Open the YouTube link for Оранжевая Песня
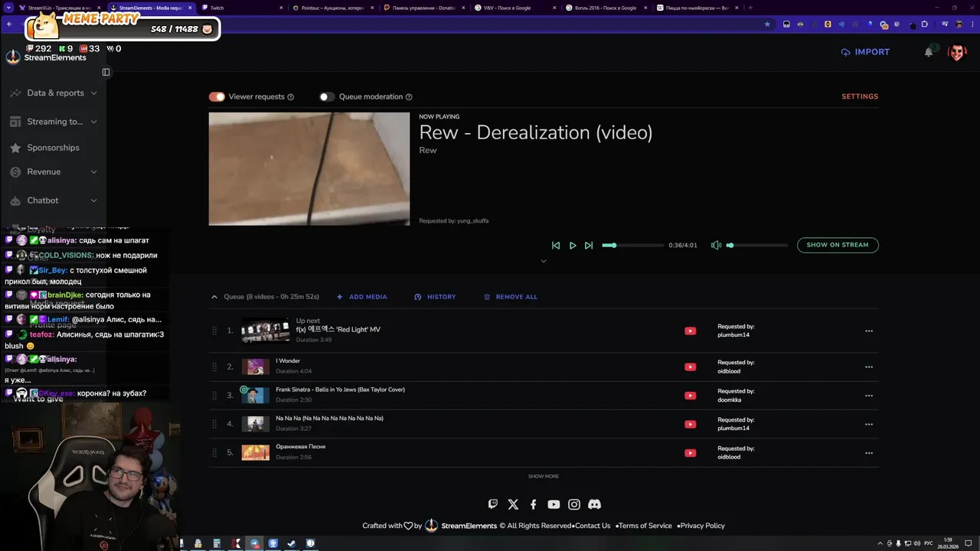The height and width of the screenshot is (551, 980). tap(690, 453)
